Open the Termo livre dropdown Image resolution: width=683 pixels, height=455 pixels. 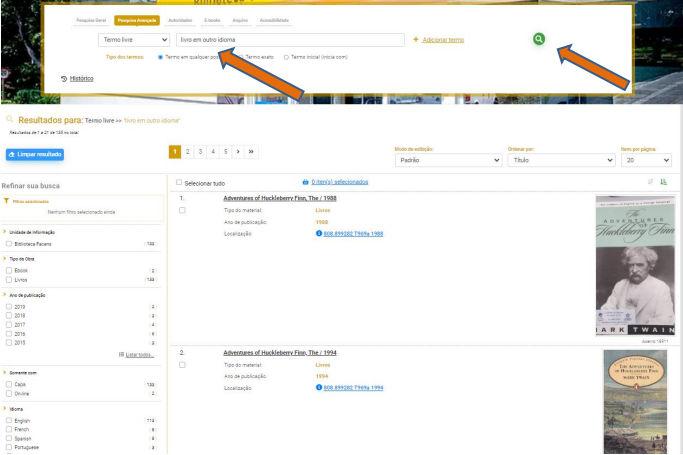click(134, 40)
